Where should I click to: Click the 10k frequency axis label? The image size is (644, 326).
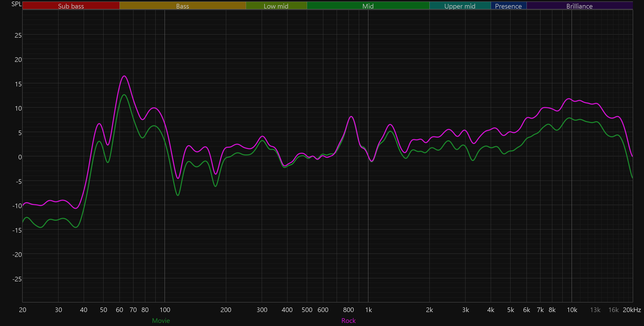(x=572, y=310)
